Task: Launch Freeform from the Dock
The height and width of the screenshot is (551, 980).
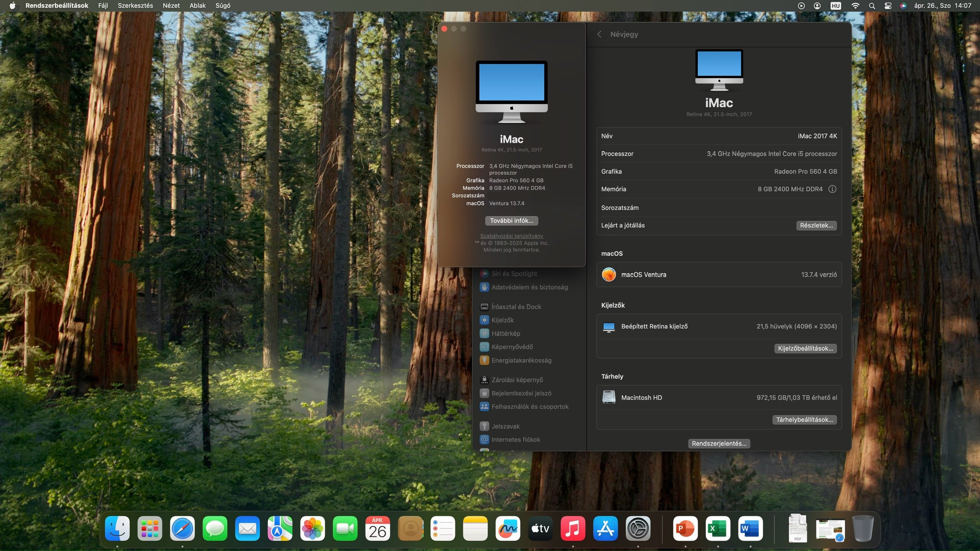Action: tap(508, 529)
